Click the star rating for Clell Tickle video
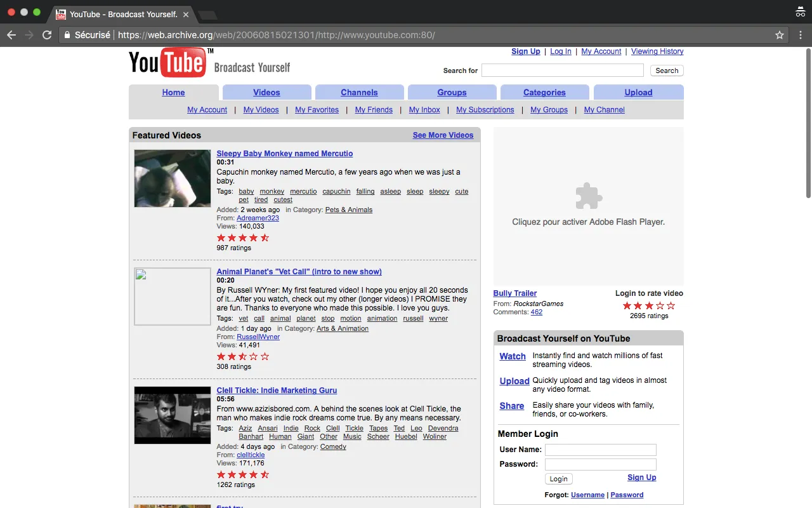This screenshot has width=812, height=508. tap(243, 474)
